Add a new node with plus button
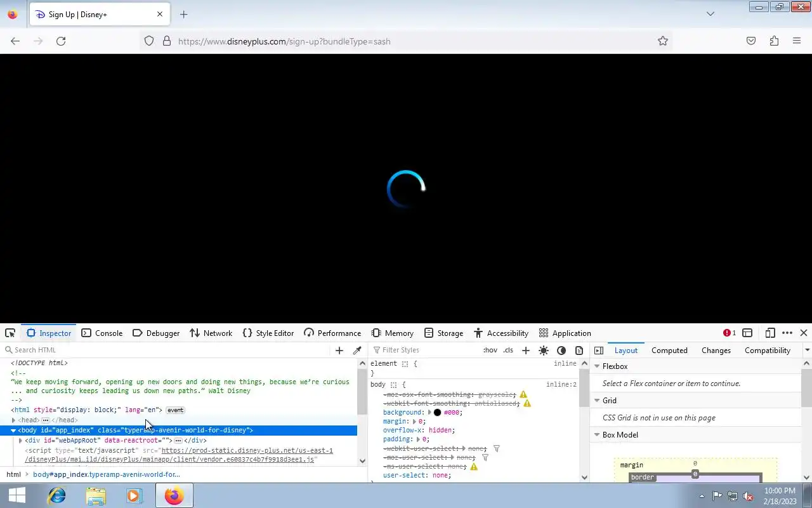The width and height of the screenshot is (812, 508). click(x=339, y=350)
